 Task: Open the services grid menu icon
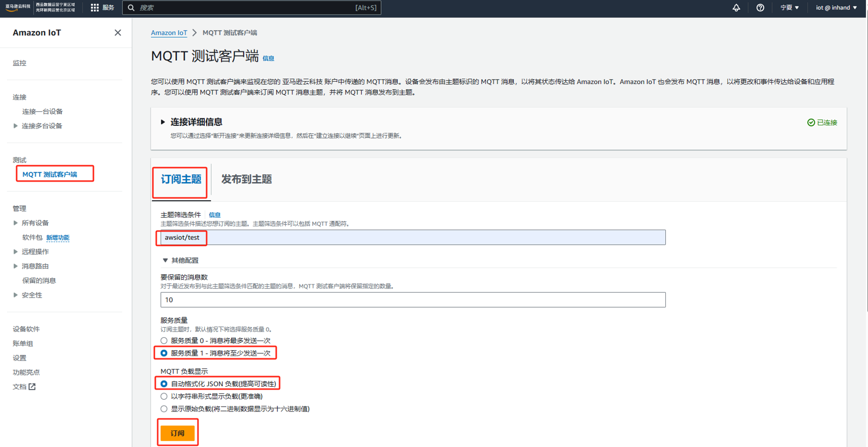point(95,8)
